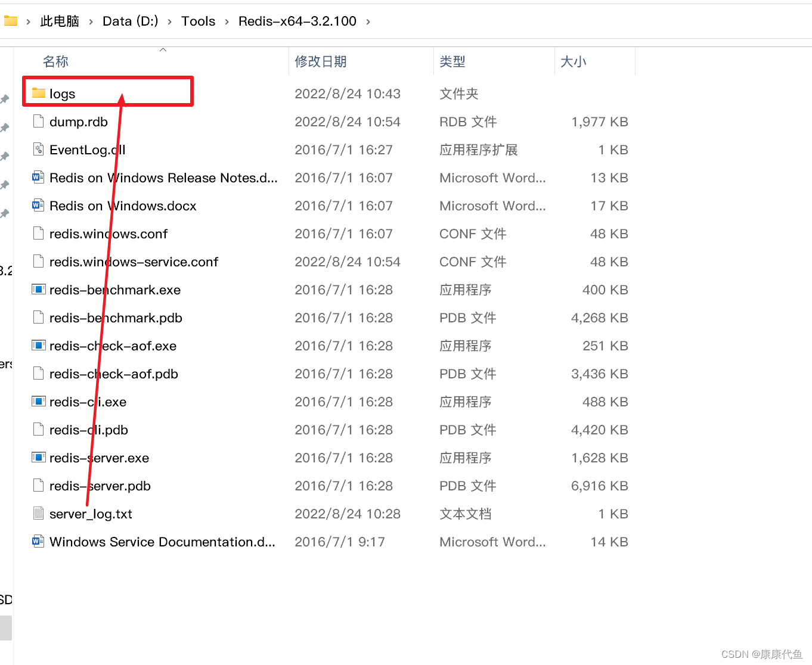Click the redis.windows-service.conf file icon

click(x=39, y=261)
